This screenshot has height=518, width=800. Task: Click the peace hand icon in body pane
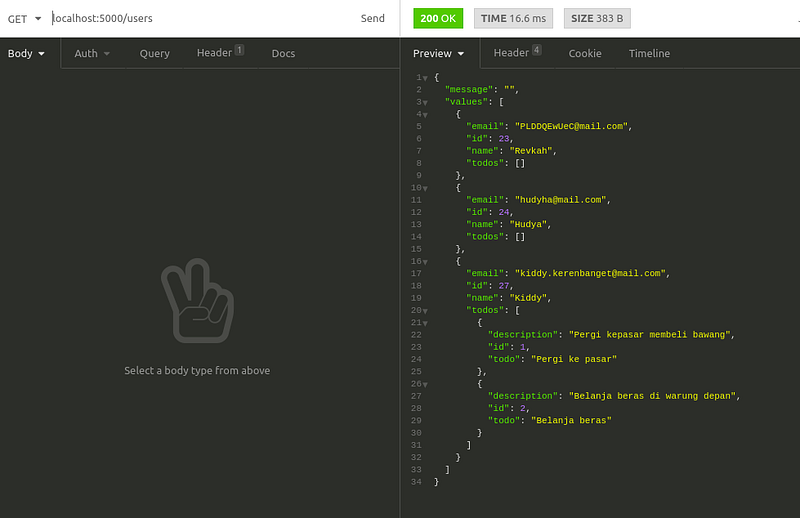[197, 301]
